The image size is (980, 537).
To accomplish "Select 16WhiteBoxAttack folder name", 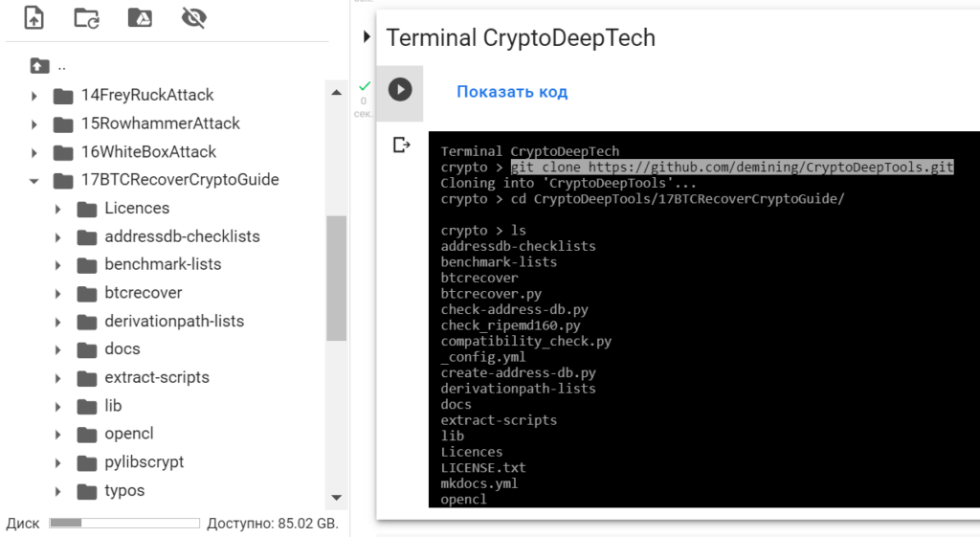I will (x=148, y=152).
